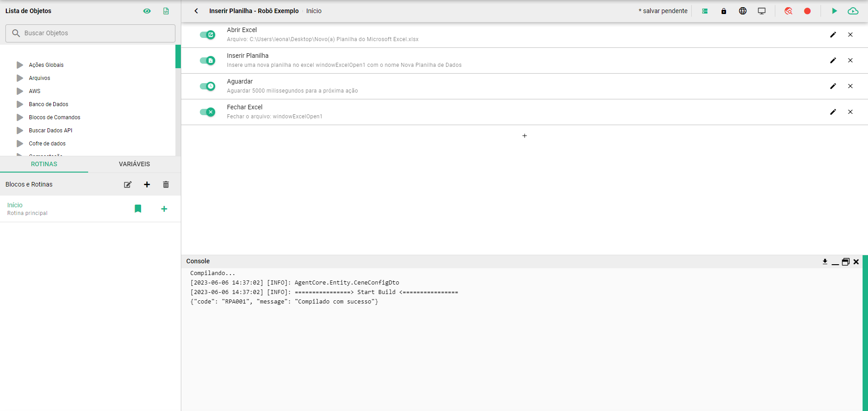Click trash icon in Blocos e Rotinas

coord(166,184)
